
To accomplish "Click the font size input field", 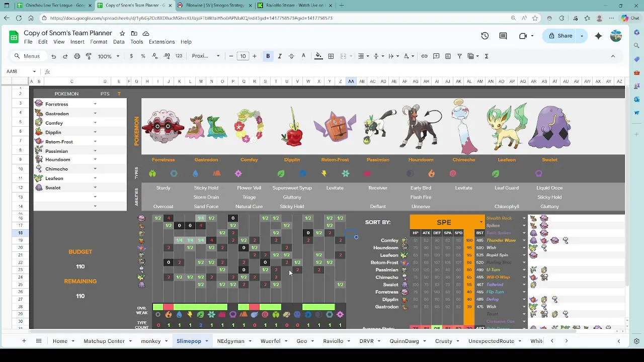I will pyautogui.click(x=243, y=56).
